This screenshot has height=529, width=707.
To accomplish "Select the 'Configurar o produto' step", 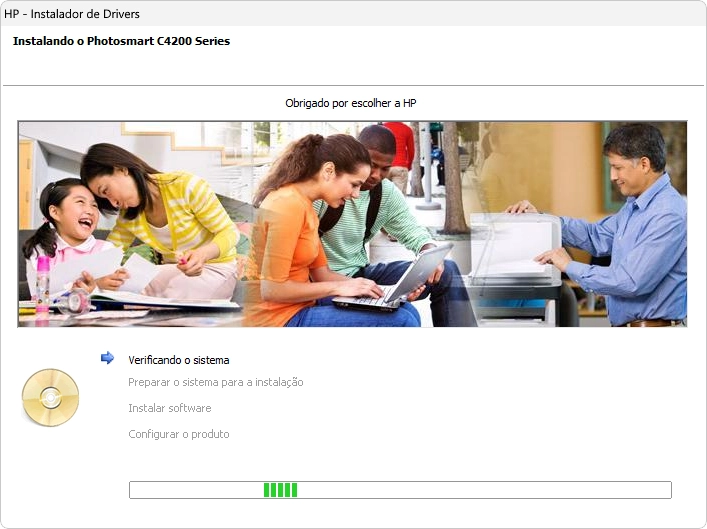I will (x=179, y=434).
